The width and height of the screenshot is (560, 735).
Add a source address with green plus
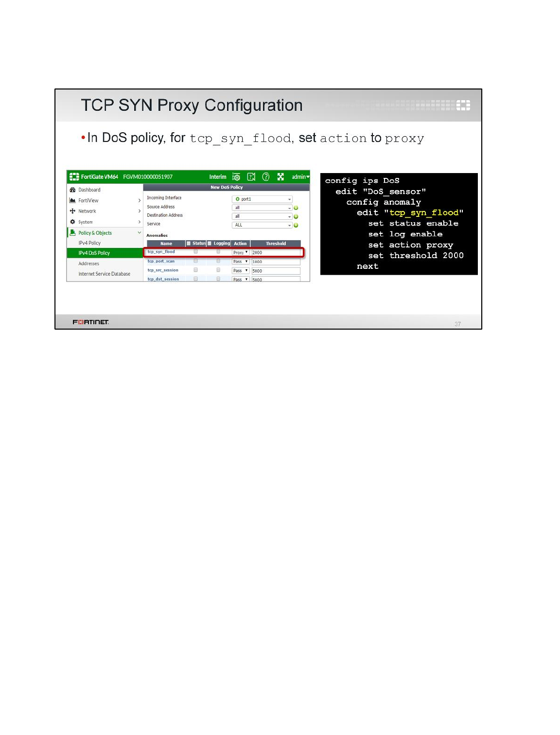(x=296, y=208)
